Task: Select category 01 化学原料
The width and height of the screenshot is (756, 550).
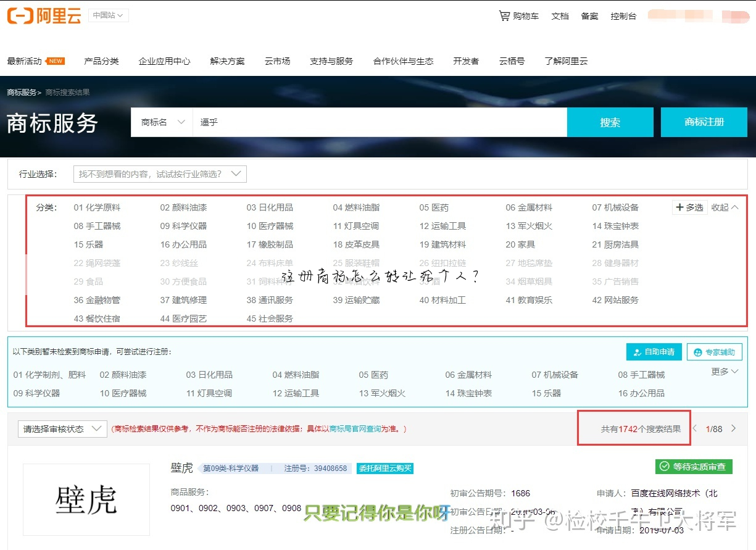Action: 97,207
